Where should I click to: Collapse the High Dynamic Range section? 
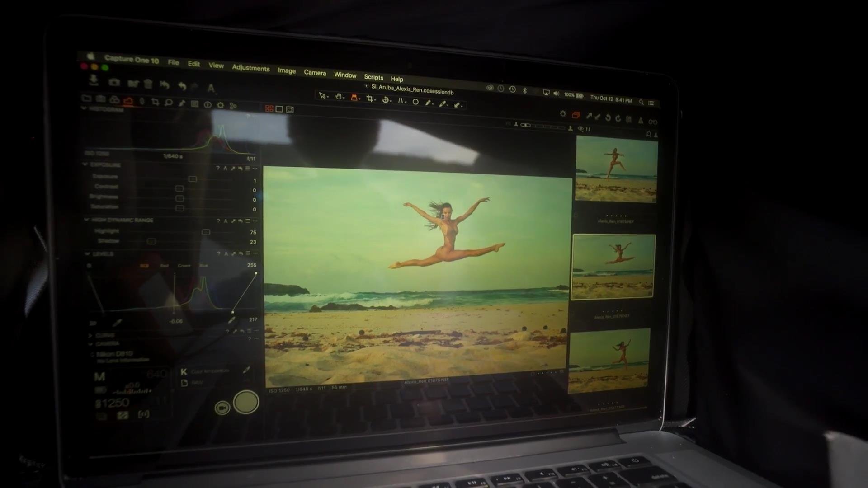[x=87, y=220]
